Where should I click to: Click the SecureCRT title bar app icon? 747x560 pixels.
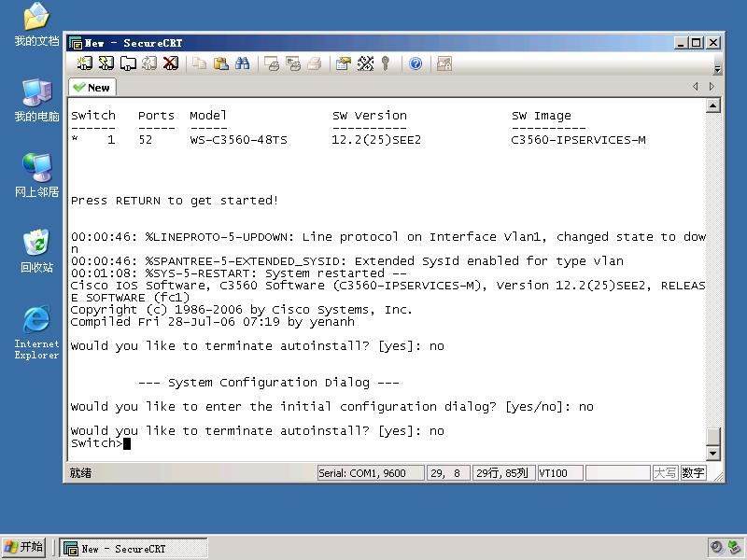pyautogui.click(x=76, y=43)
